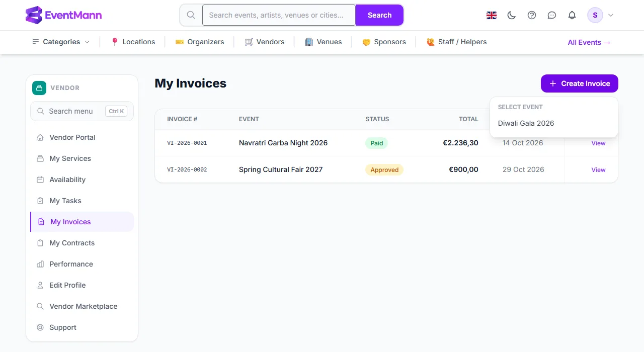644x352 pixels.
Task: Click the €2.236,30 total
Action: pos(460,143)
